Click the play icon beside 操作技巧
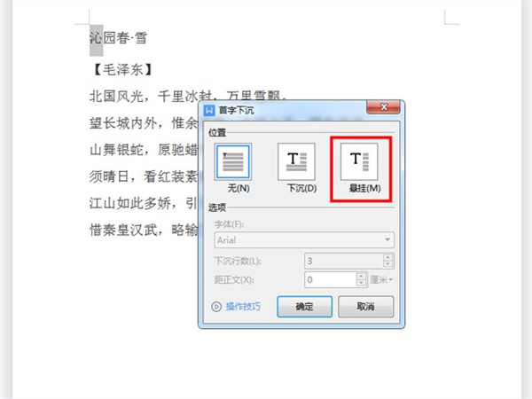 coord(216,307)
